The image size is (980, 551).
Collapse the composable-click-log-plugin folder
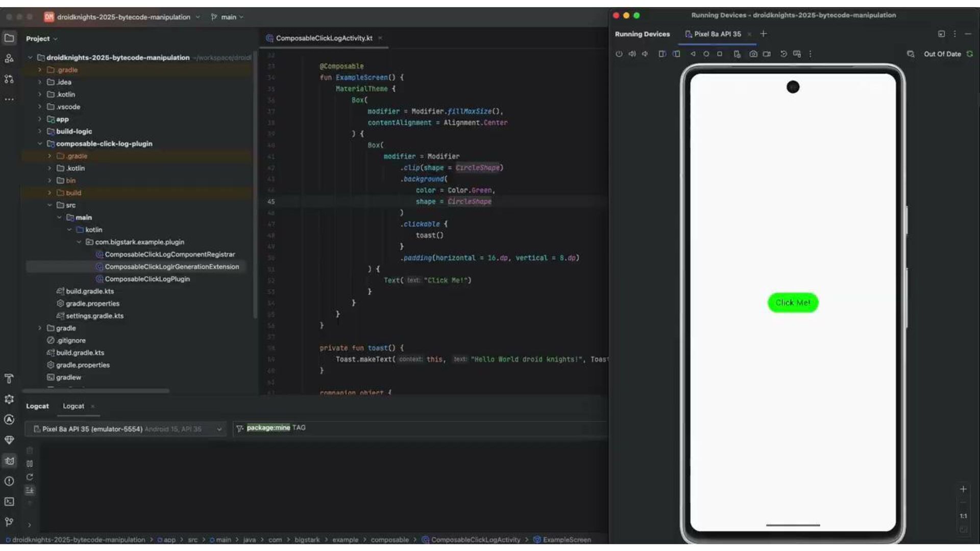tap(40, 144)
